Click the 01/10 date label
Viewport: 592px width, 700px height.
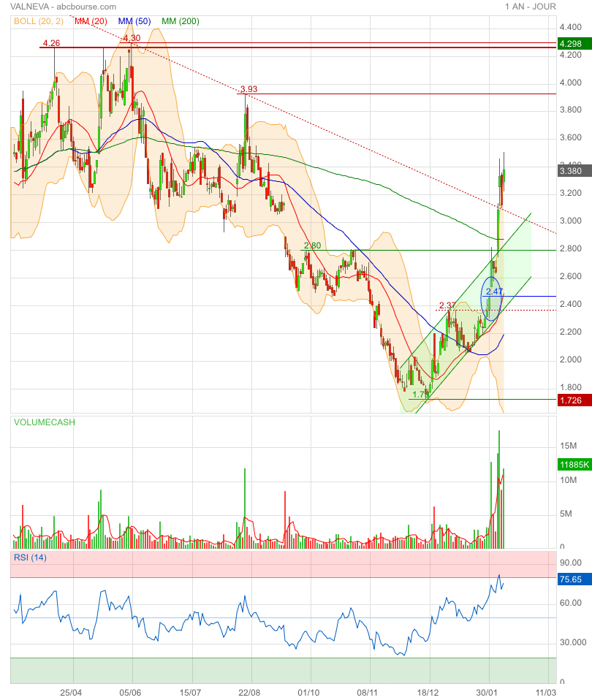[308, 693]
